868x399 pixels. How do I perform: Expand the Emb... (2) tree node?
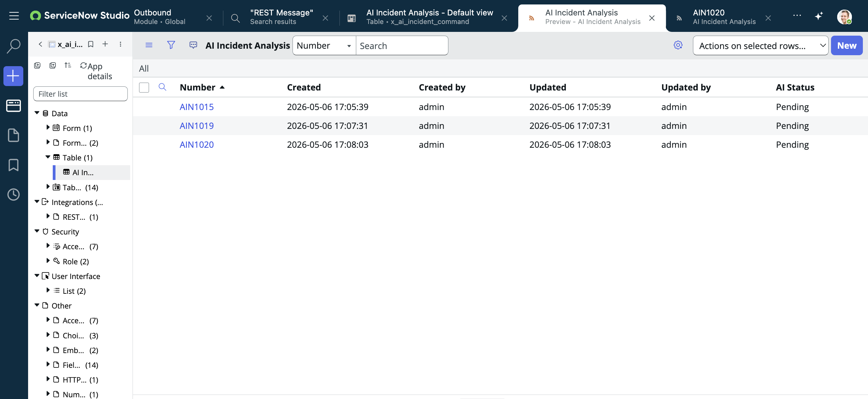tap(48, 349)
